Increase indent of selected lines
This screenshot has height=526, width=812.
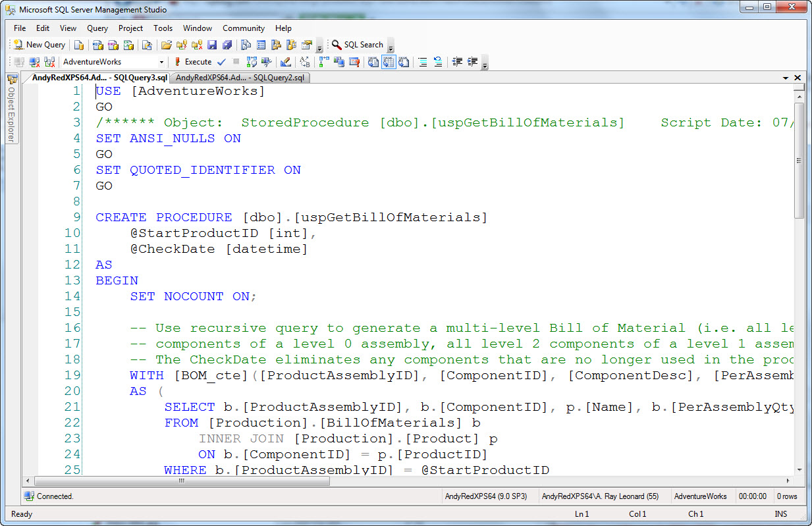[472, 62]
